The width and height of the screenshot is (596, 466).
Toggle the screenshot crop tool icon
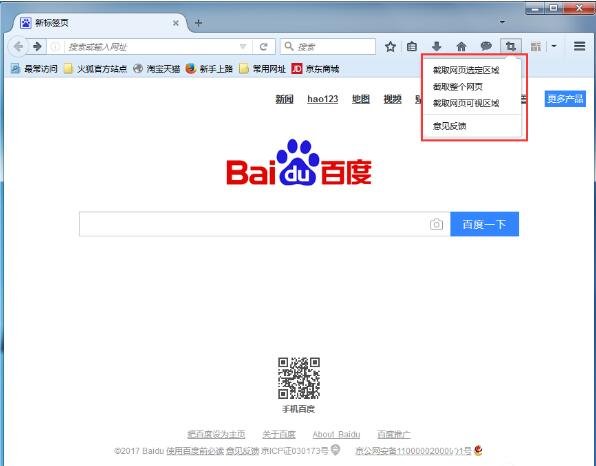(510, 47)
